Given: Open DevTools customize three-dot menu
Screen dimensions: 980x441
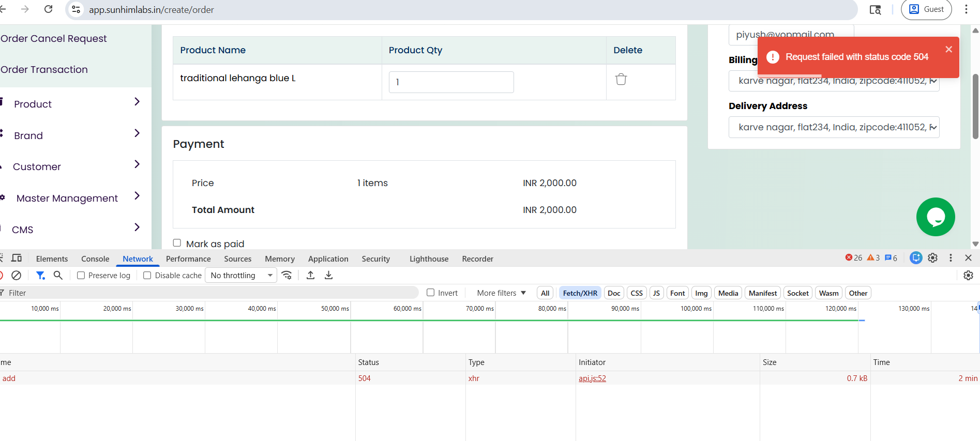Looking at the screenshot, I should point(951,257).
